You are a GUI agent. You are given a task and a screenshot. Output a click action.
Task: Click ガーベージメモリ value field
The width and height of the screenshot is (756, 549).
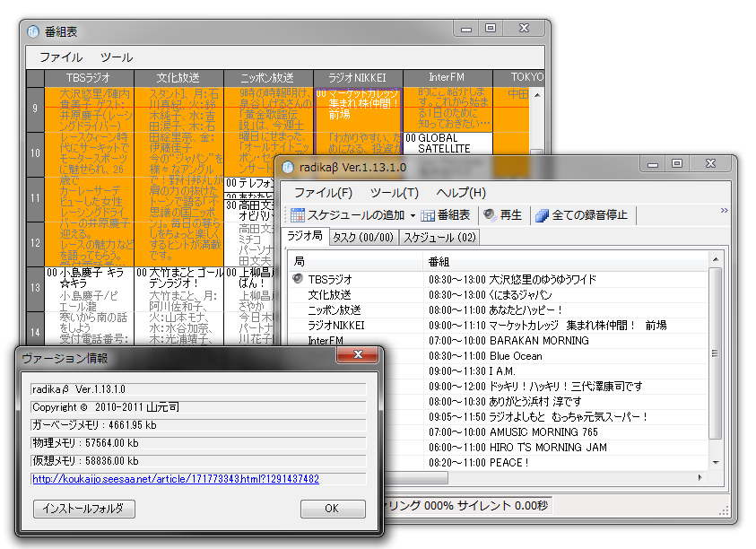pyautogui.click(x=198, y=425)
